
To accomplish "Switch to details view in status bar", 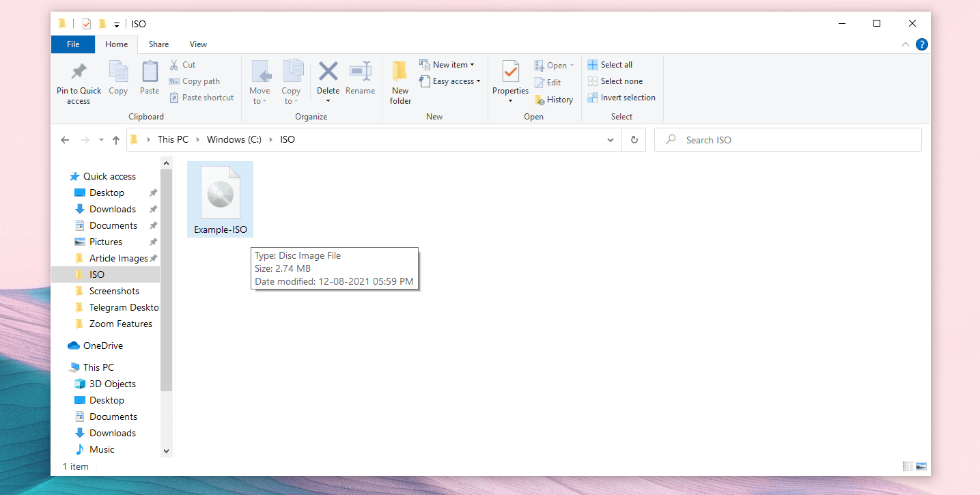I will pos(908,467).
